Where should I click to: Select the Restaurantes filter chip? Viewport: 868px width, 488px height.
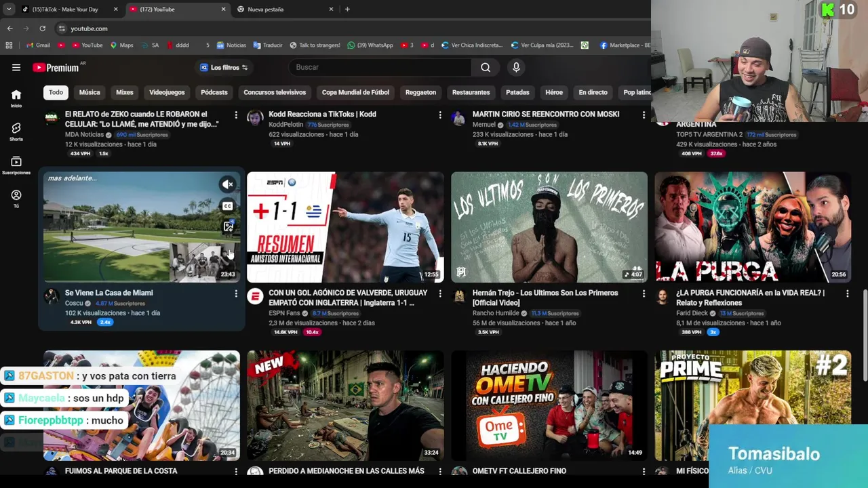[x=471, y=92]
